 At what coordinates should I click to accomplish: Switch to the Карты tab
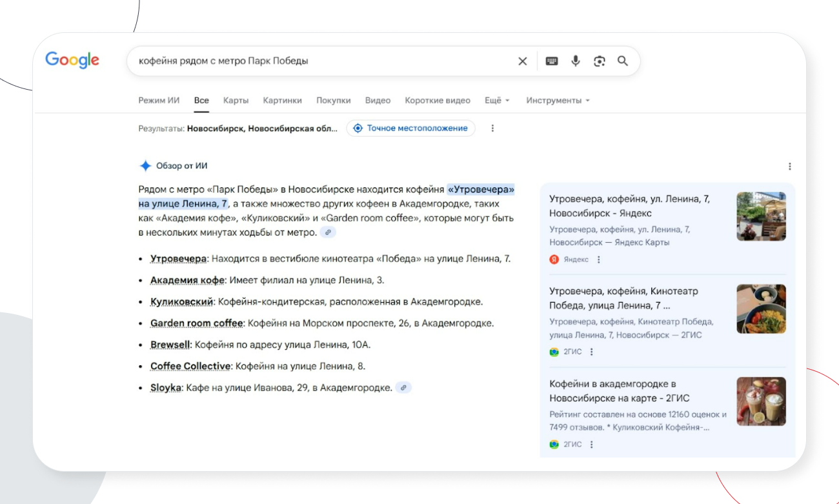[x=236, y=101]
